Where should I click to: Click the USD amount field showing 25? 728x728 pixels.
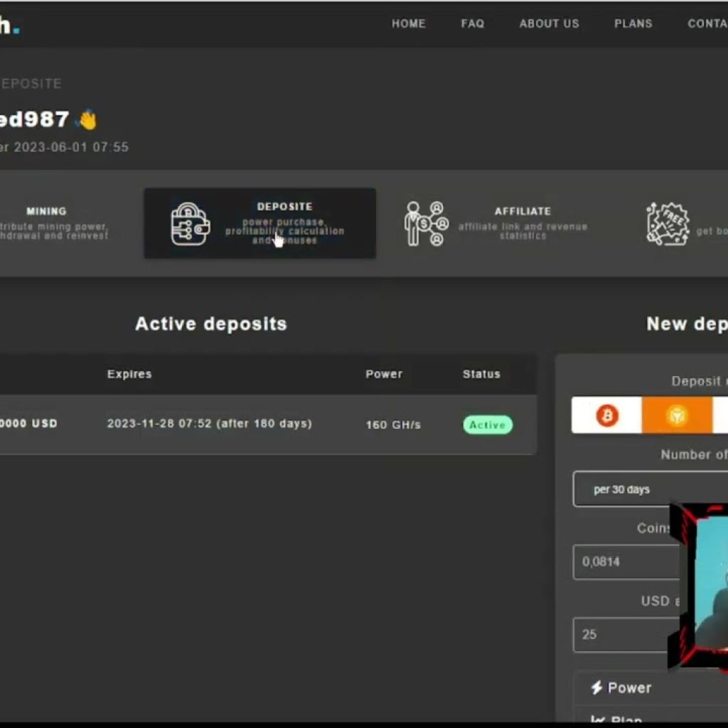click(x=622, y=634)
